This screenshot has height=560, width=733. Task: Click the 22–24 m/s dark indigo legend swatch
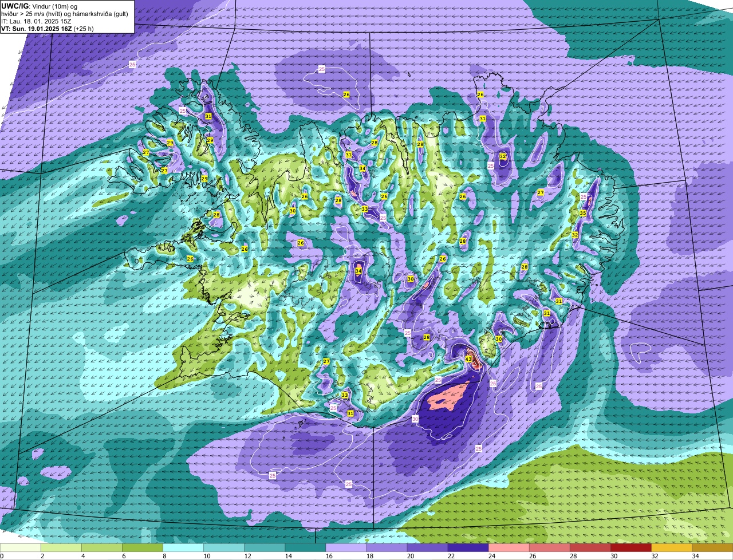[468, 548]
